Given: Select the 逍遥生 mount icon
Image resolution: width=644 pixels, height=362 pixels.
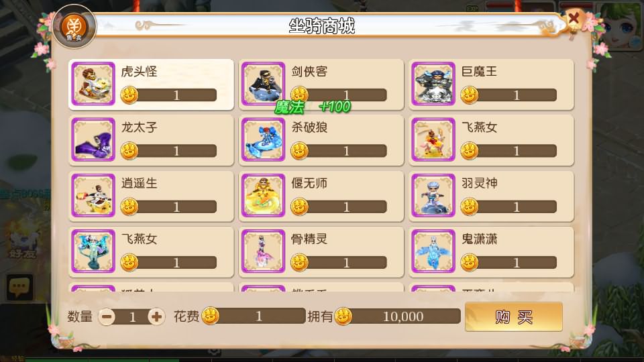Looking at the screenshot, I should click(93, 195).
